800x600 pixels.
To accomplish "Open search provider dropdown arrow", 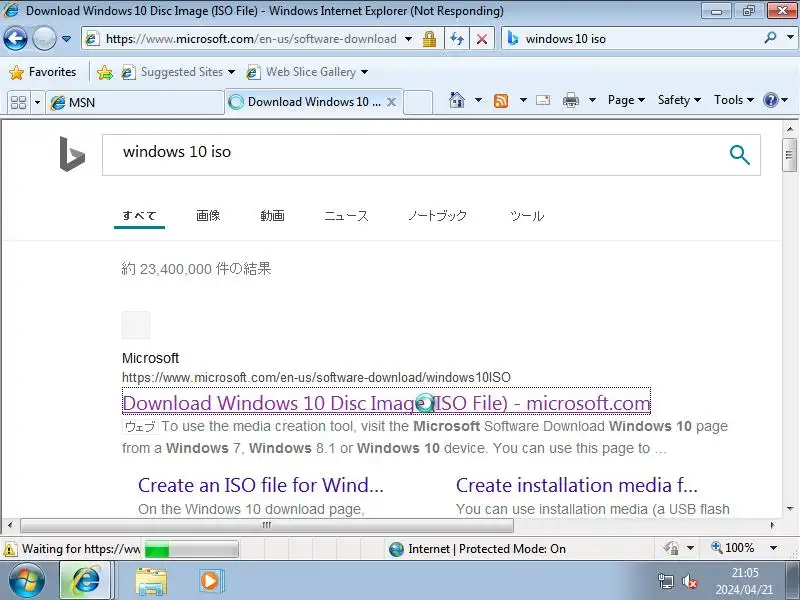I will [x=790, y=38].
